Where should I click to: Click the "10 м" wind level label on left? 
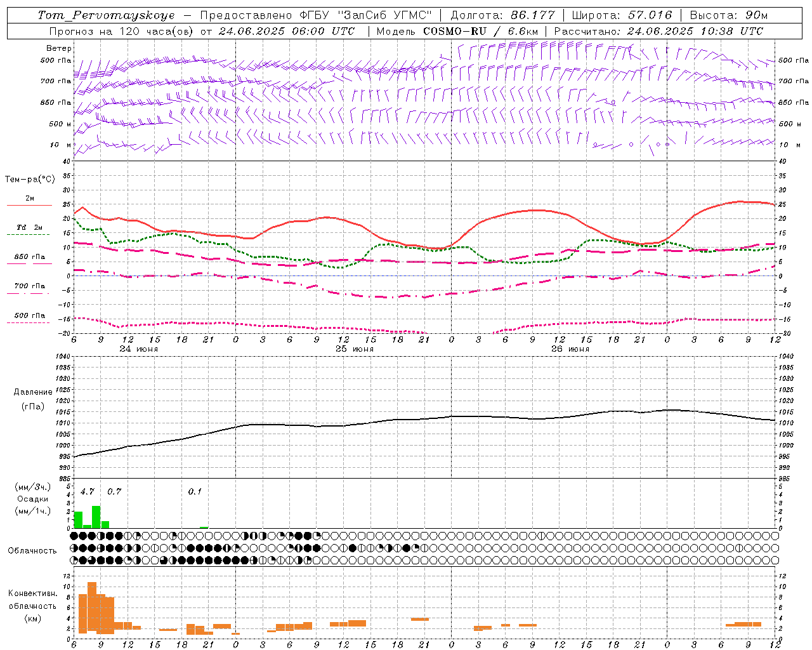click(60, 145)
